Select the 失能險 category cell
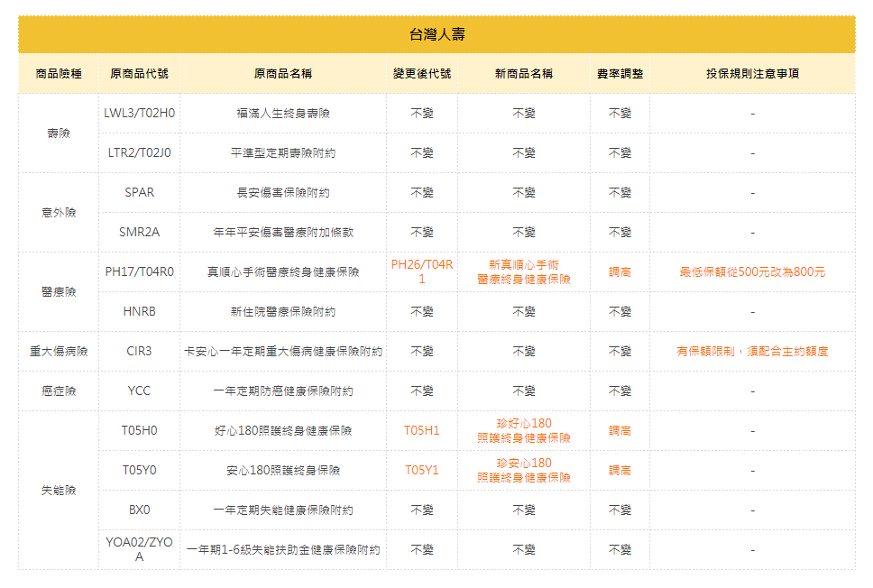 [x=59, y=491]
